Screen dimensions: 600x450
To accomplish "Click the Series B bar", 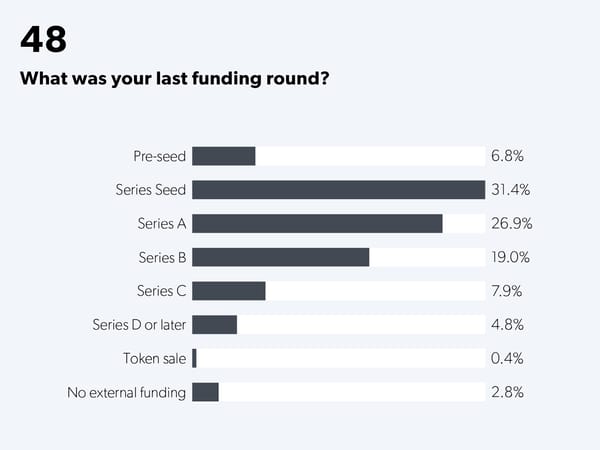I will pos(280,258).
